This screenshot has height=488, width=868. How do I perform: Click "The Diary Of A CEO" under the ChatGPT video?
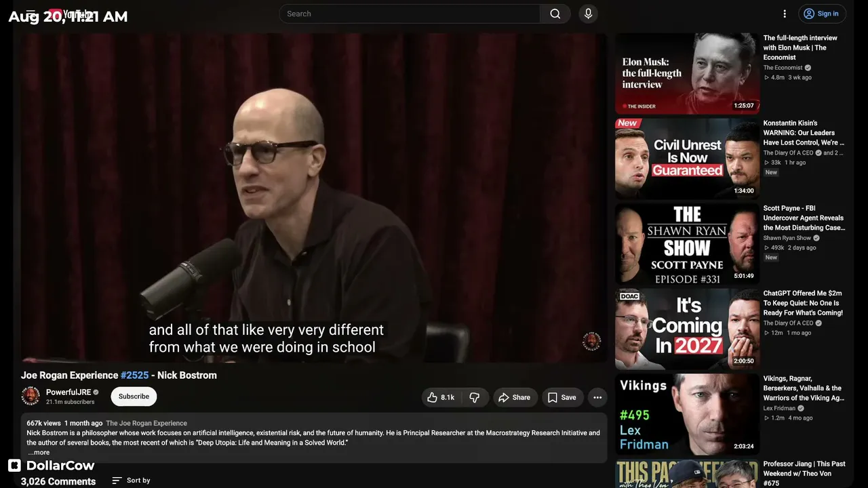(x=788, y=323)
